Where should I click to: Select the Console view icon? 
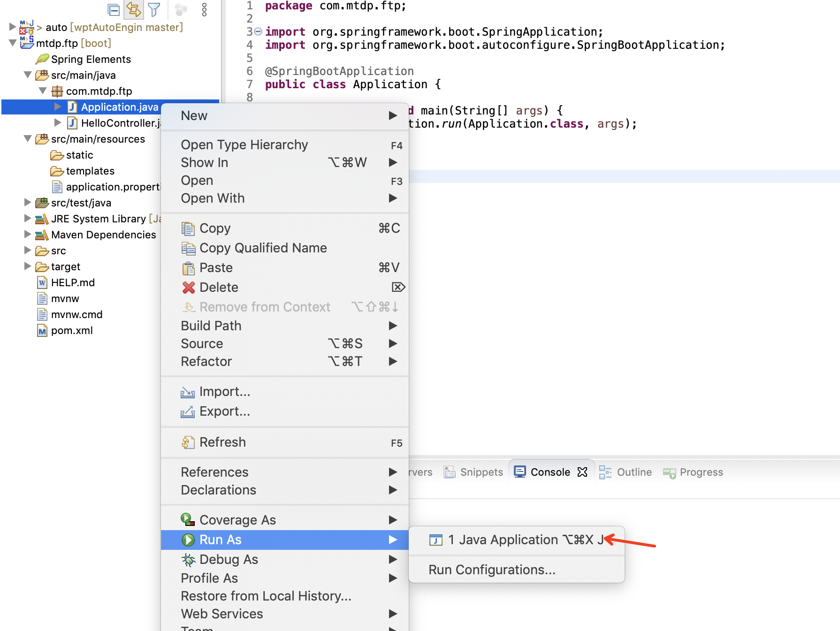point(520,472)
